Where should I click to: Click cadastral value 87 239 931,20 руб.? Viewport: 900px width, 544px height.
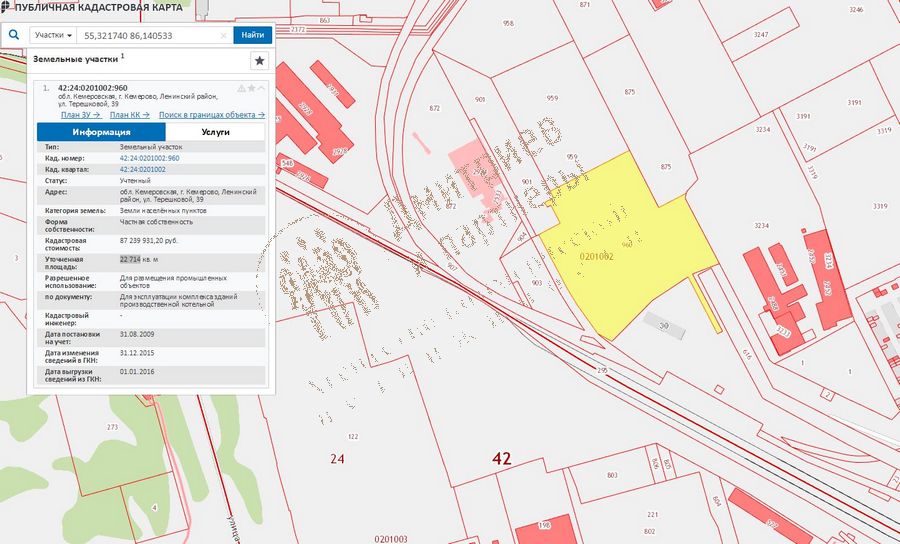tap(149, 241)
